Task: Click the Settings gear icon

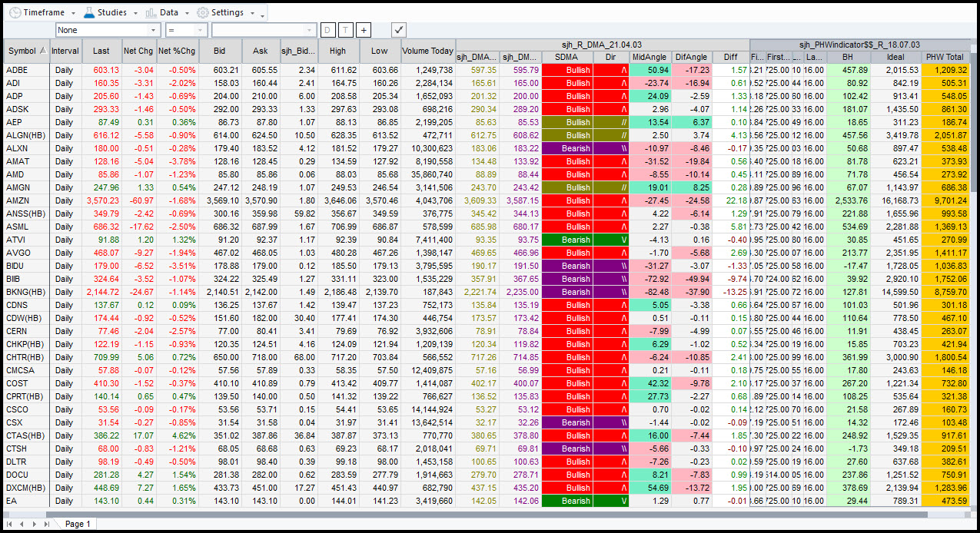Action: point(203,12)
